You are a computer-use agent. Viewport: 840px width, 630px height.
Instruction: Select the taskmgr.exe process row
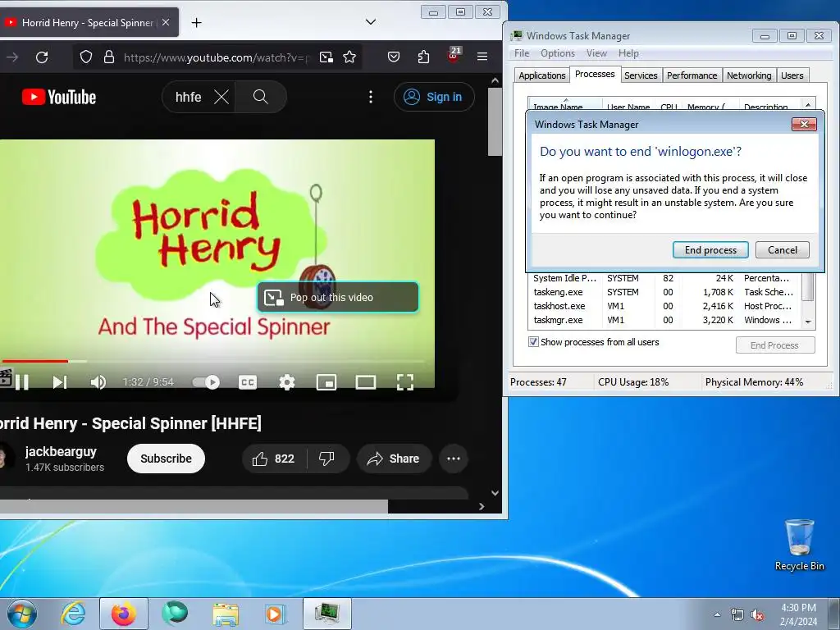(x=664, y=320)
